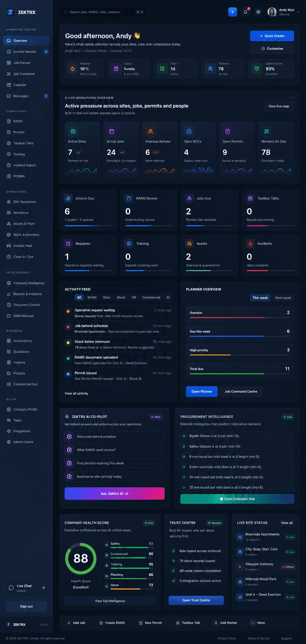Screen dimensions: 306x644
Task: Click the New Permit quick action
Action: (x=151, y=623)
